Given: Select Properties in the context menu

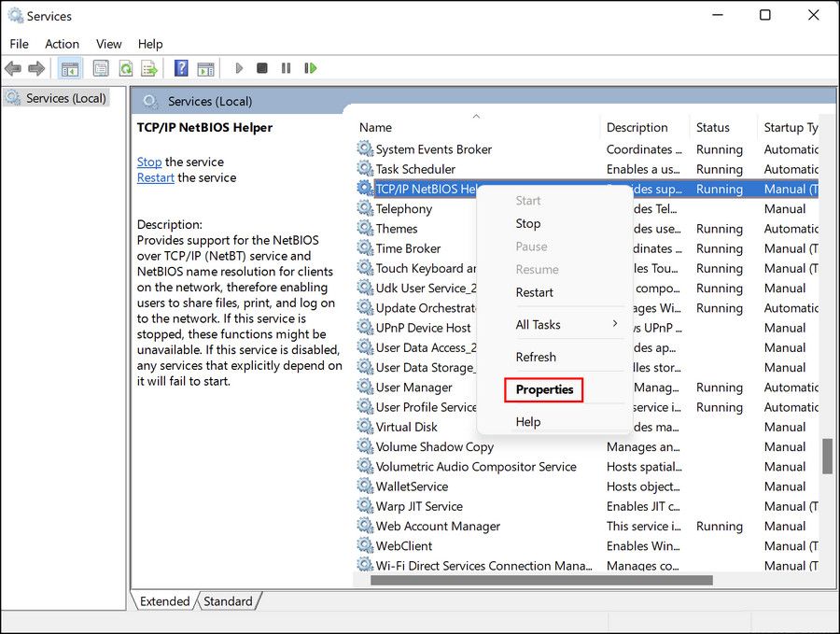Looking at the screenshot, I should (544, 389).
